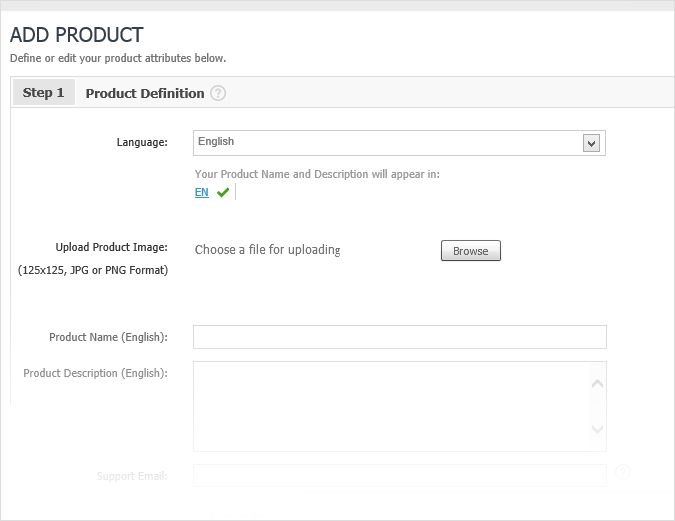Click the Upload Product Image label
Screen dimensions: 675x521
pyautogui.click(x=111, y=247)
